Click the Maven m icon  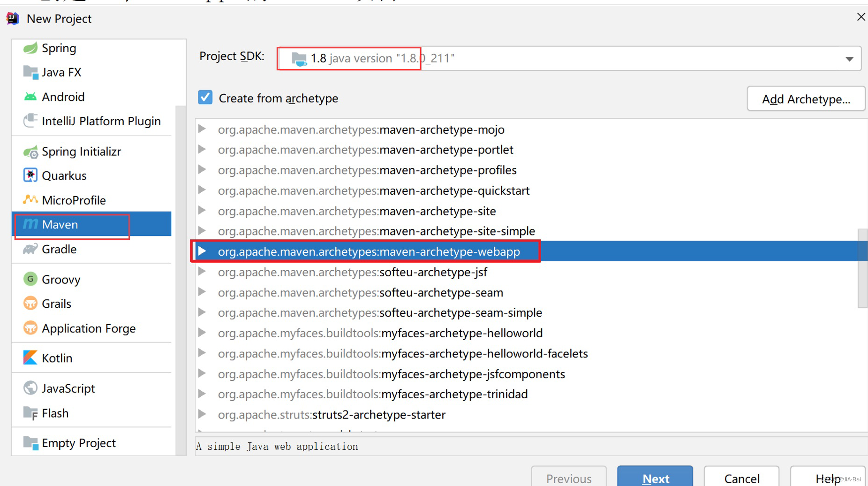point(30,224)
